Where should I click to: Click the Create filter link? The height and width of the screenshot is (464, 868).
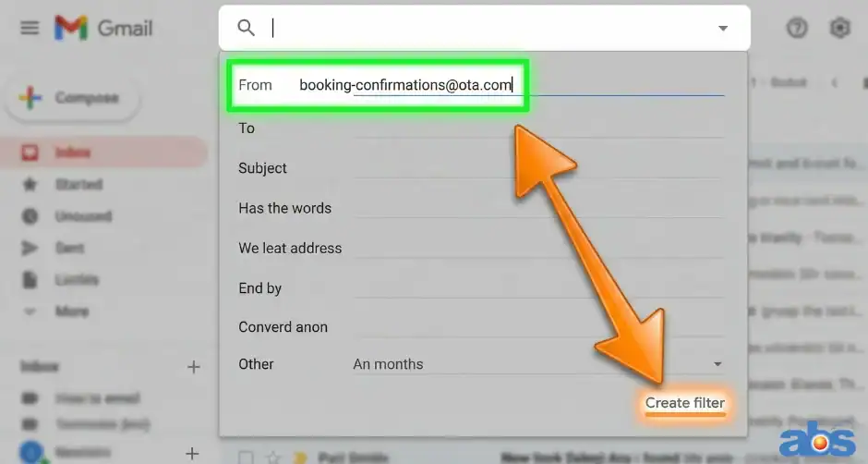point(684,403)
